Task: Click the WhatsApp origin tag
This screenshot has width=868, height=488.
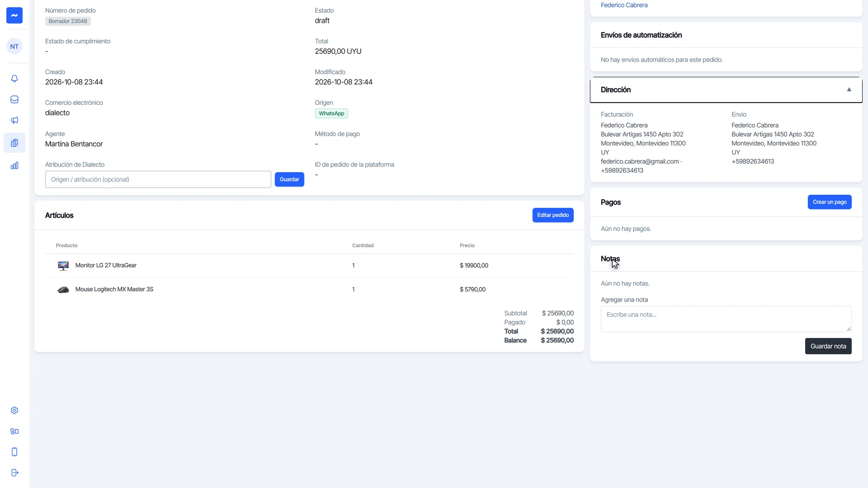Action: tap(331, 113)
